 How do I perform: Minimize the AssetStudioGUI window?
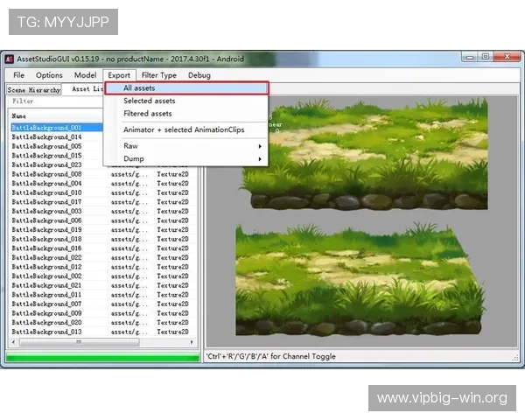[x=470, y=57]
